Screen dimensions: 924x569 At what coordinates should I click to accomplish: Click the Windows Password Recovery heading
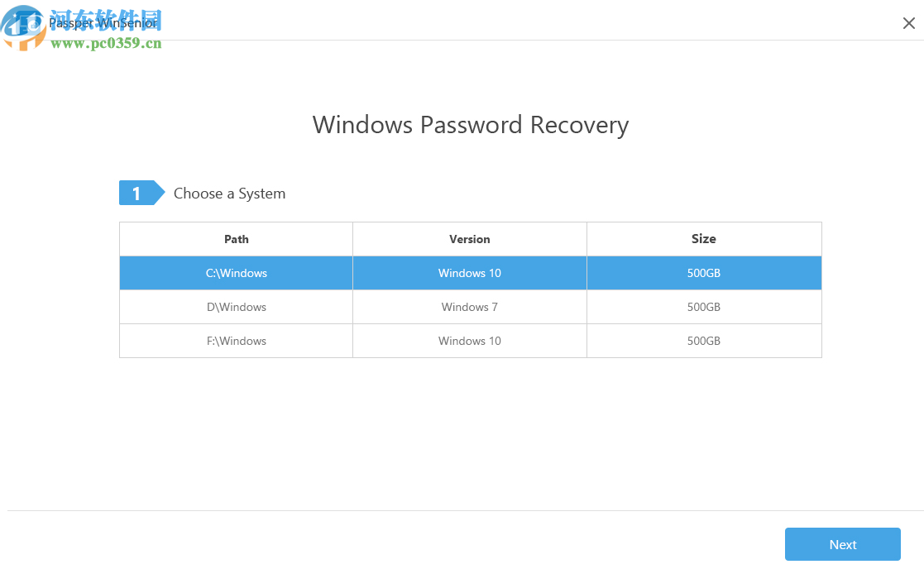(x=470, y=125)
